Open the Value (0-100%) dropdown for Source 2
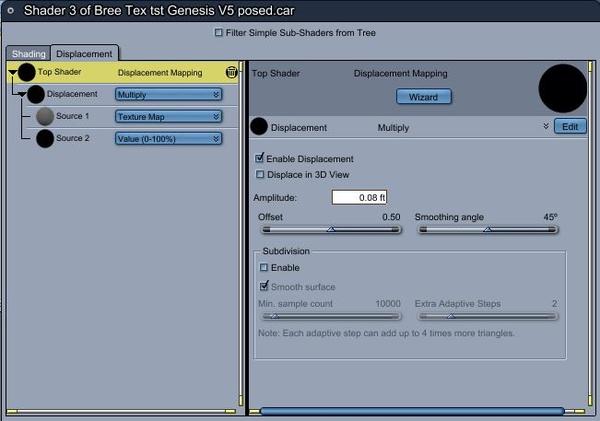Viewport: 600px width, 421px height. 168,139
